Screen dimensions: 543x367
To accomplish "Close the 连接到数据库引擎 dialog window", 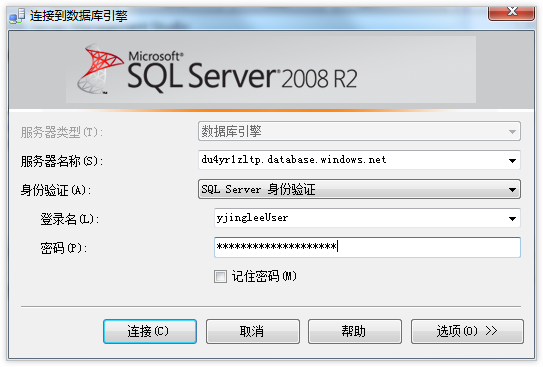I will point(511,13).
